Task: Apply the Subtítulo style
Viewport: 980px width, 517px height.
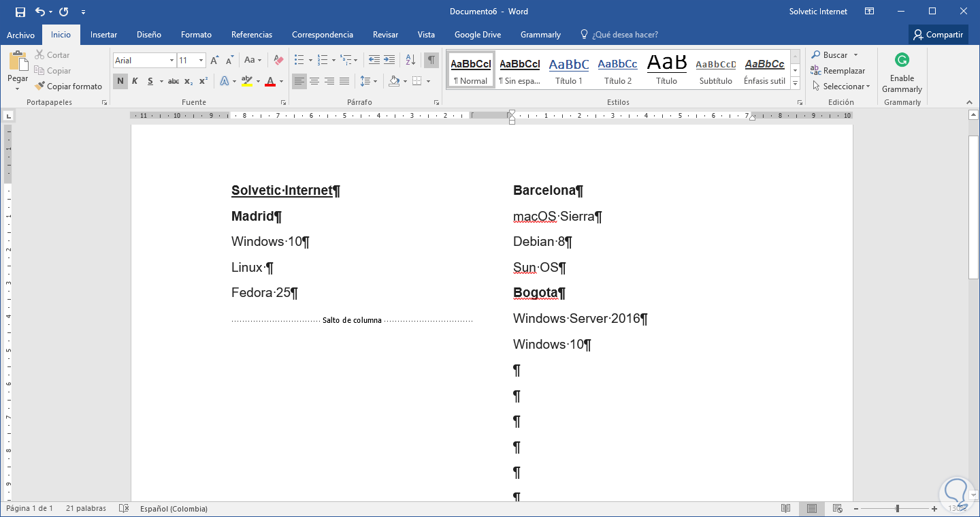Action: (x=716, y=69)
